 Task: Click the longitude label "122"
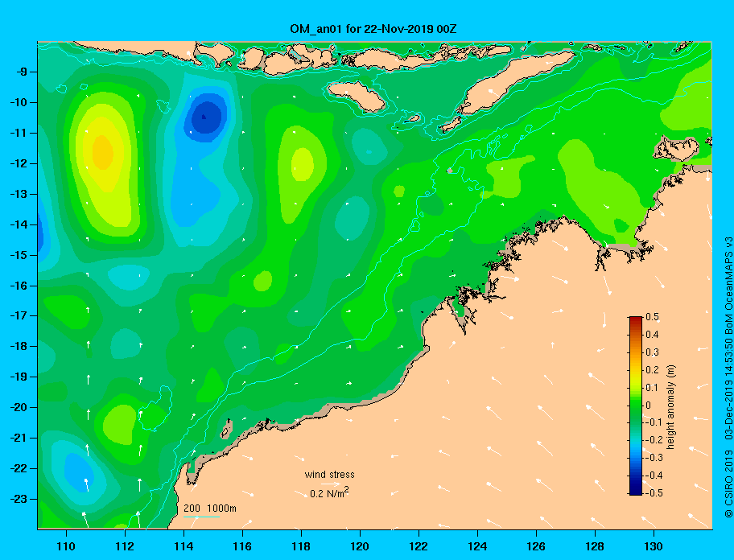coord(419,546)
